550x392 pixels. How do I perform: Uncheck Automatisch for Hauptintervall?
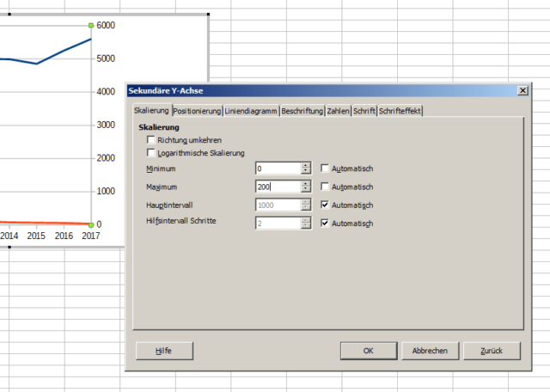click(326, 205)
